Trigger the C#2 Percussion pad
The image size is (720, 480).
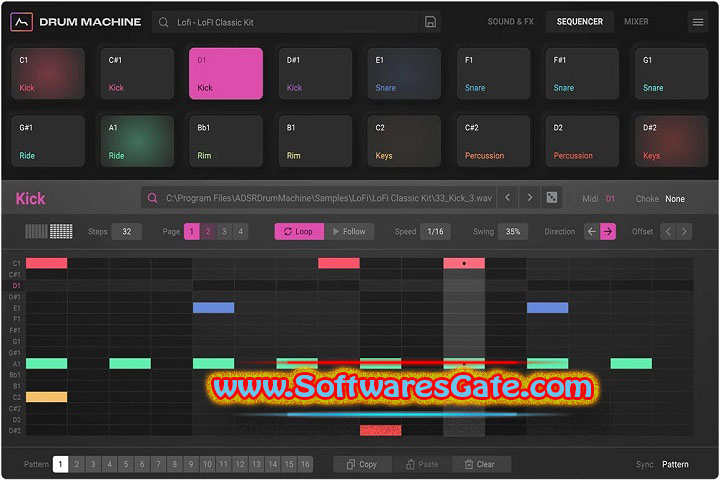click(x=493, y=141)
